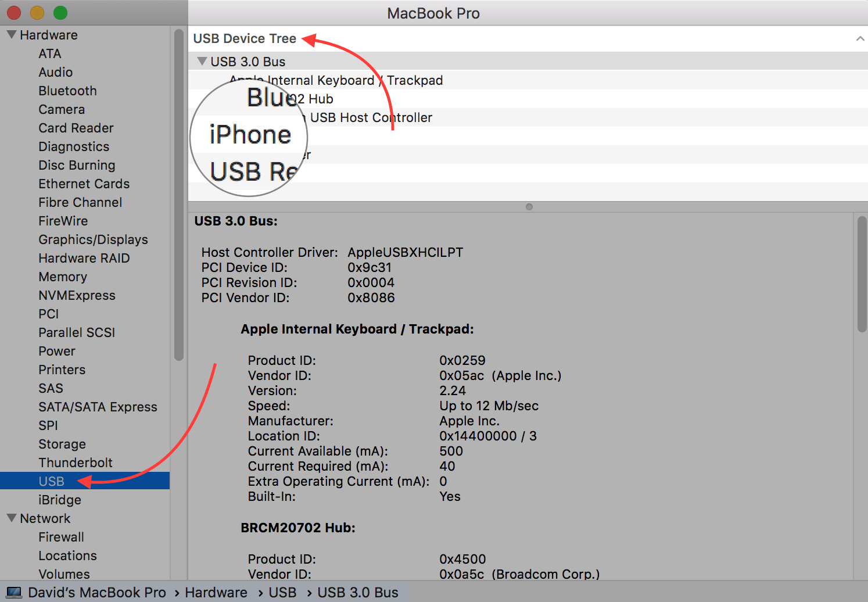Open Power information
868x602 pixels.
point(57,351)
